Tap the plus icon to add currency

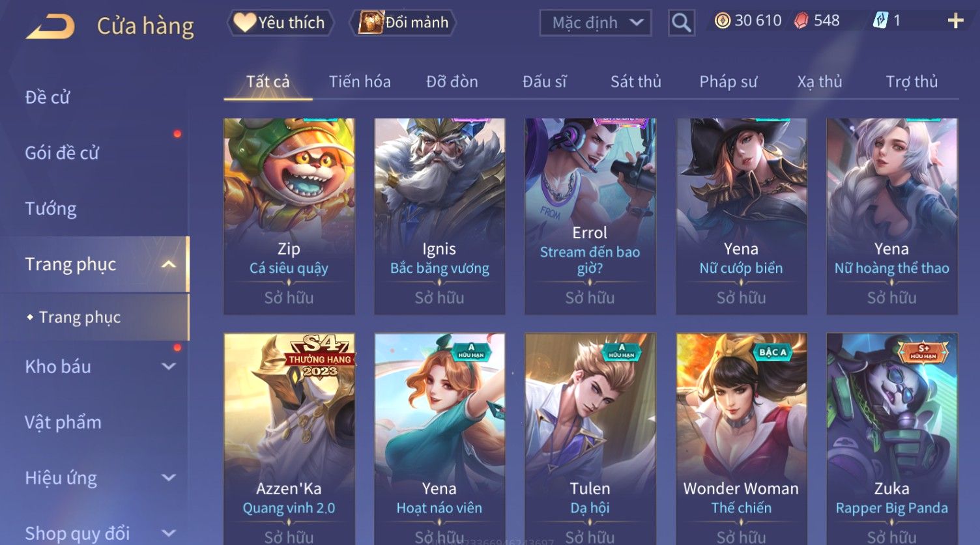(x=955, y=21)
